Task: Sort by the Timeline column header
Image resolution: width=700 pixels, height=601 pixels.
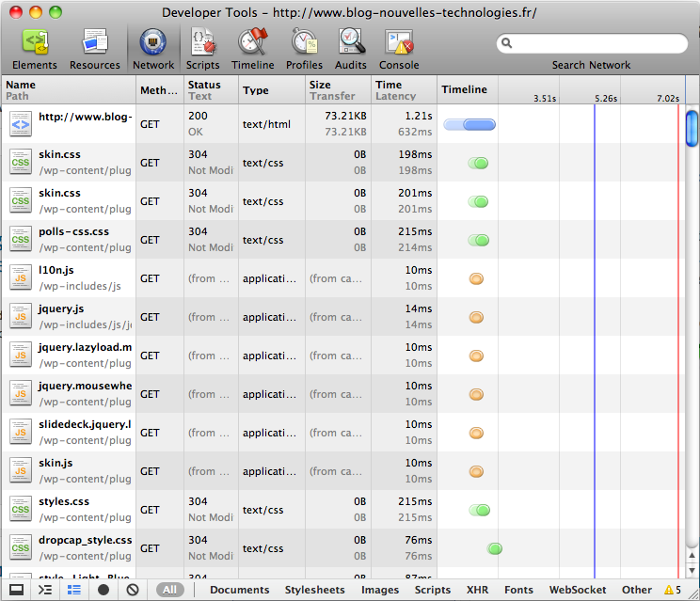Action: tap(466, 89)
